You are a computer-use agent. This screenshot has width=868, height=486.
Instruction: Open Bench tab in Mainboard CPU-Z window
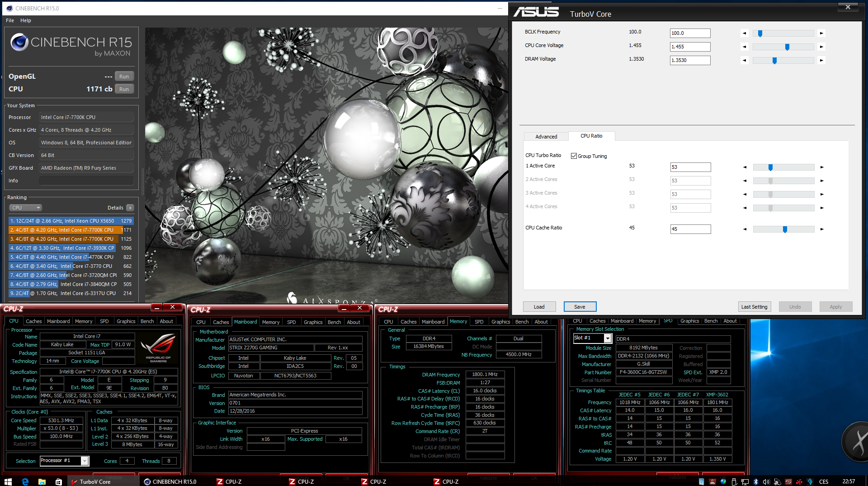click(334, 322)
